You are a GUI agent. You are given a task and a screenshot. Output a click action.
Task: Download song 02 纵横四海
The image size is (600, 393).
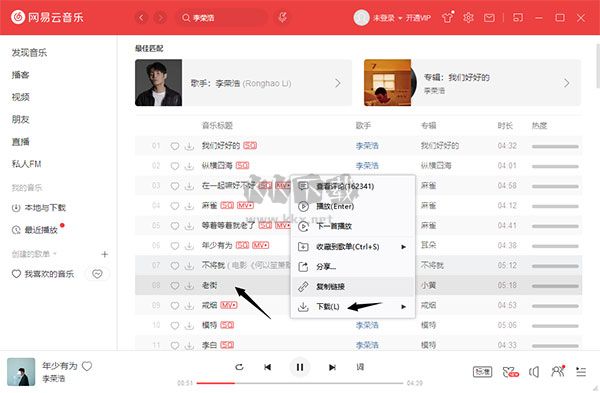tap(189, 166)
